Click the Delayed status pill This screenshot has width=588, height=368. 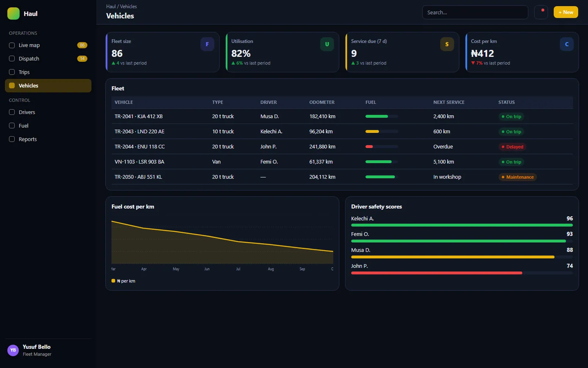pyautogui.click(x=512, y=147)
